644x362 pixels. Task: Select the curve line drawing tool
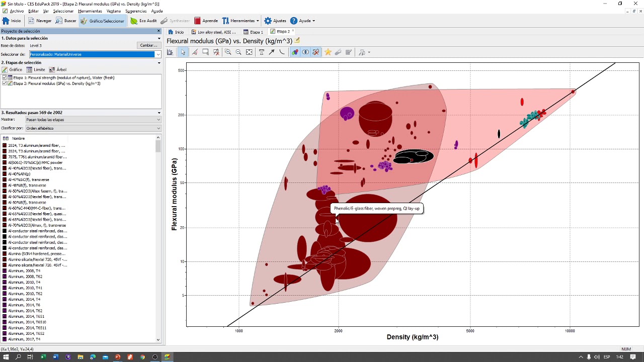[x=282, y=52]
